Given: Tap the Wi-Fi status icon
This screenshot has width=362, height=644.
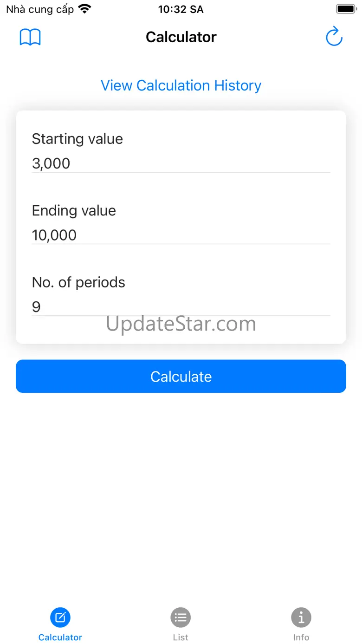Looking at the screenshot, I should (x=85, y=9).
